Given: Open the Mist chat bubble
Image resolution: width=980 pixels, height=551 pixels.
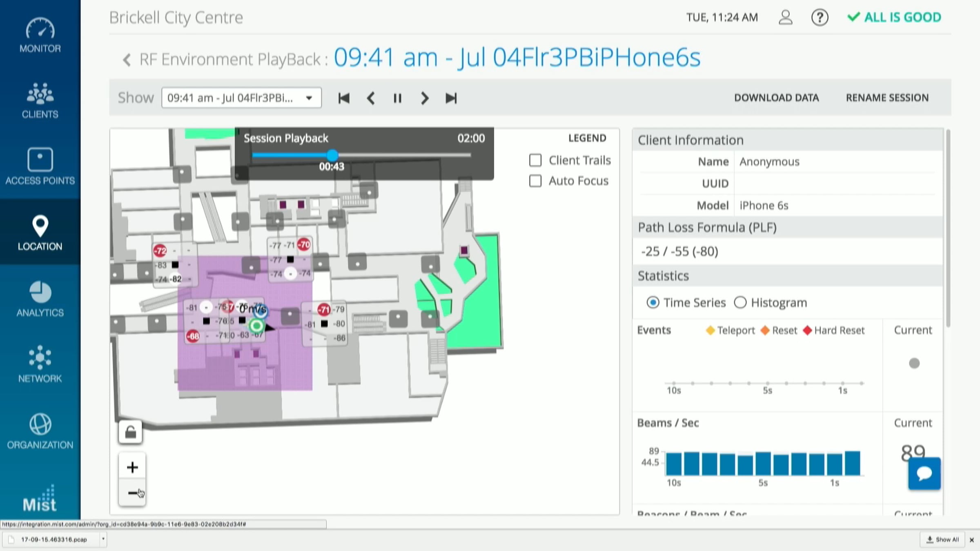Looking at the screenshot, I should [924, 473].
